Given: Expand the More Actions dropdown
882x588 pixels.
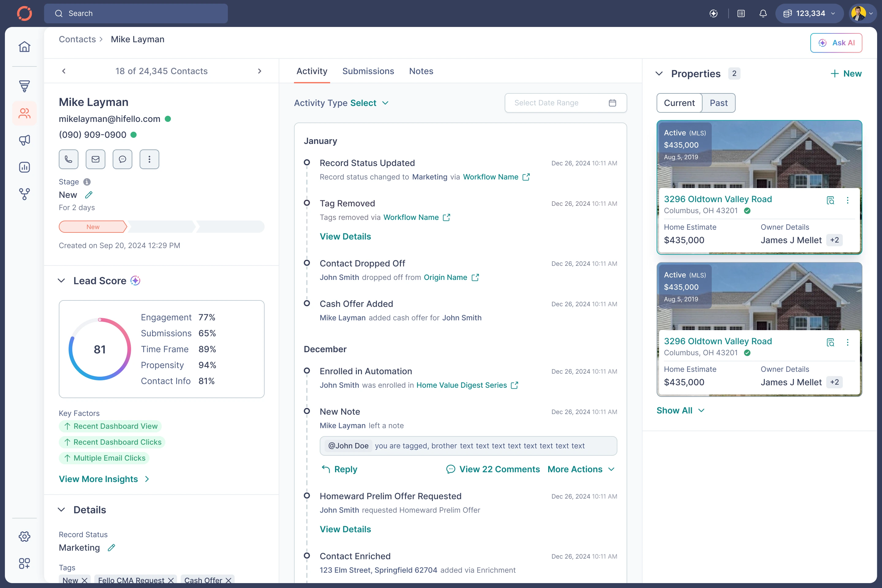Looking at the screenshot, I should point(581,469).
